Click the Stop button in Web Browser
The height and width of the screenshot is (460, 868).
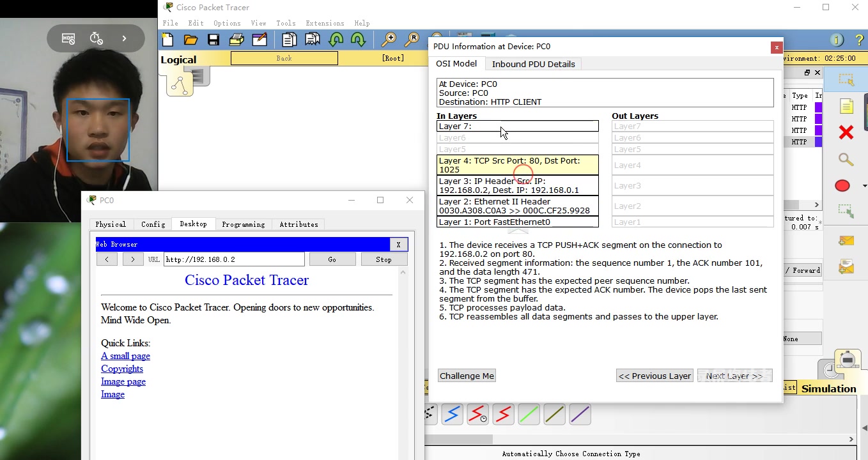[384, 259]
